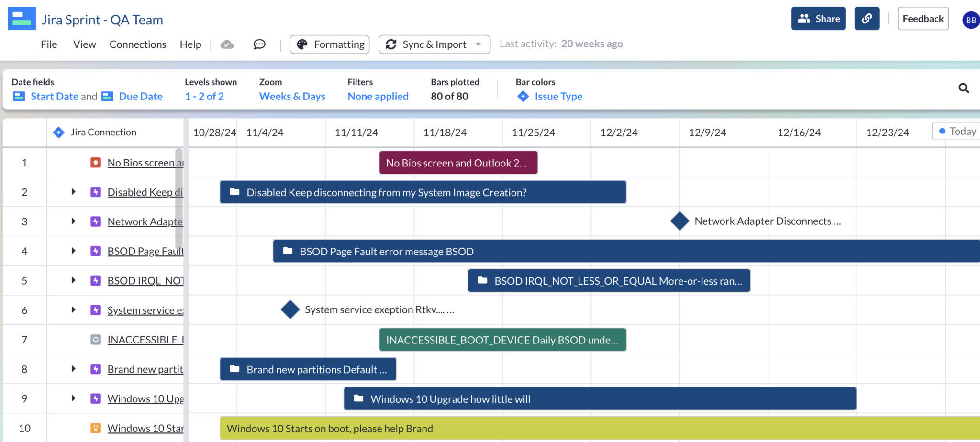Click the Feedback button
Image resolution: width=980 pixels, height=442 pixels.
[923, 18]
